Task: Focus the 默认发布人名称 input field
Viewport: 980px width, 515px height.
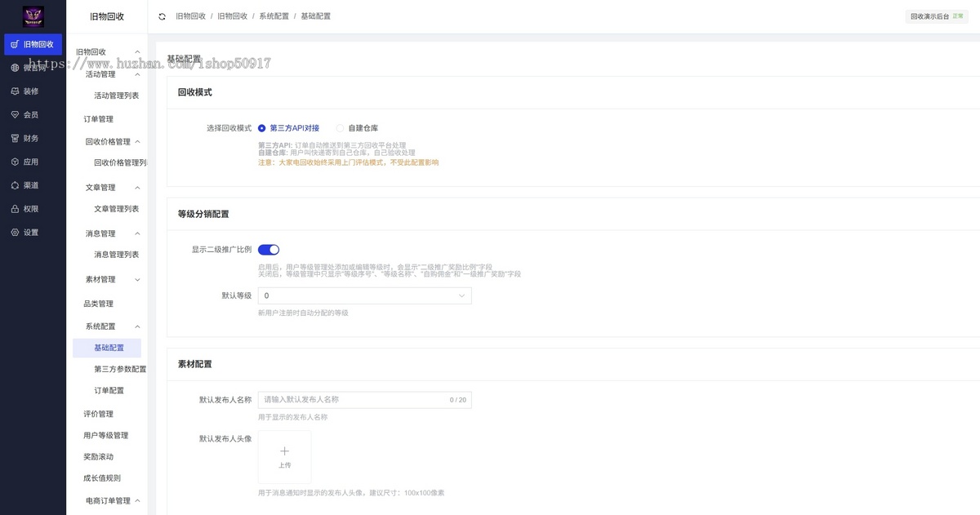Action: (x=364, y=400)
